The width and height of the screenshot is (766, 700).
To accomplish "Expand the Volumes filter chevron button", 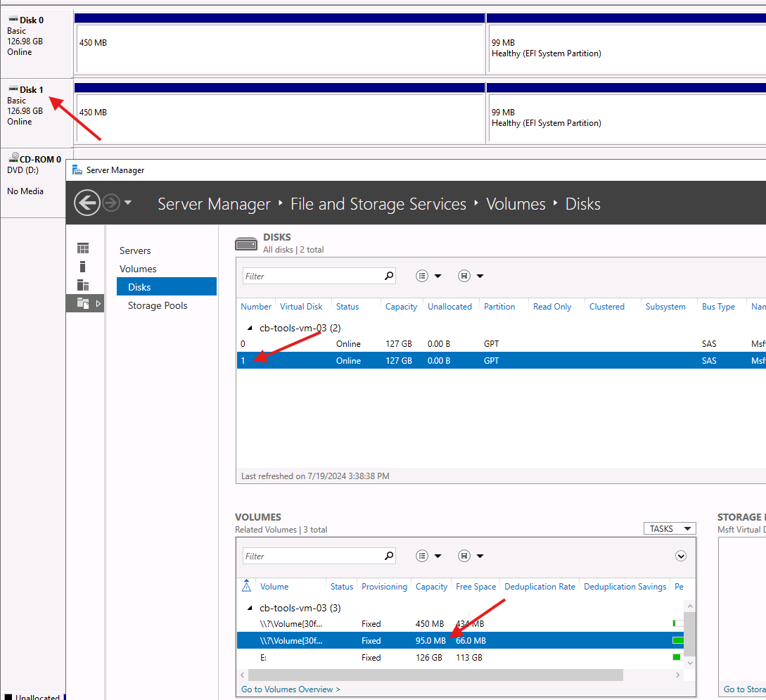I will pyautogui.click(x=680, y=556).
